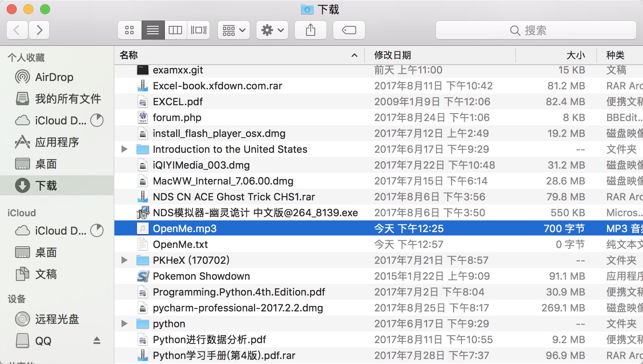Open 我的所有文件 in sidebar

(x=68, y=99)
